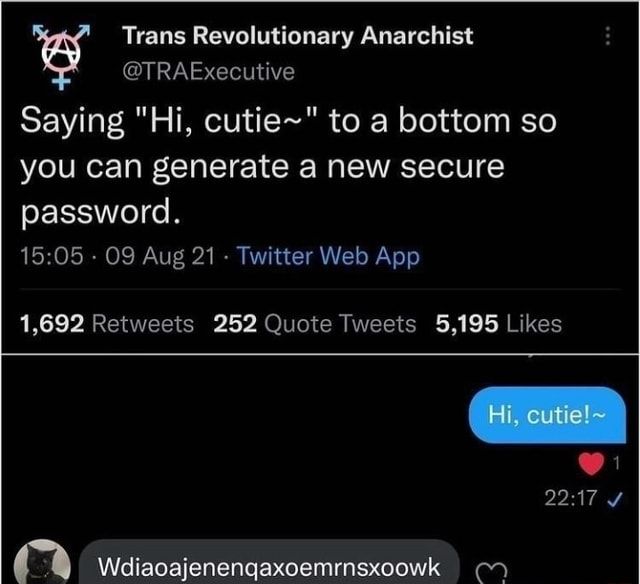This screenshot has width=640, height=584.
Task: Open the tweet's three-dot more menu
Action: coord(607,36)
